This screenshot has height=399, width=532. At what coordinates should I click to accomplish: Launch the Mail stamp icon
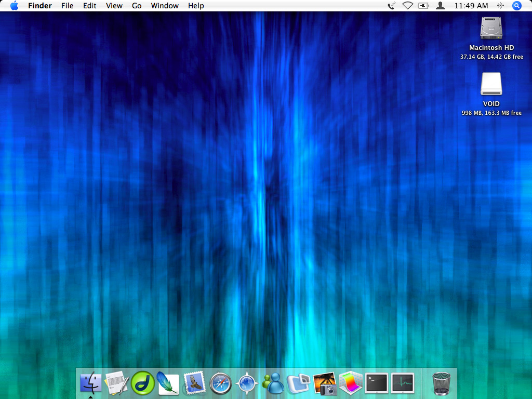[194, 384]
